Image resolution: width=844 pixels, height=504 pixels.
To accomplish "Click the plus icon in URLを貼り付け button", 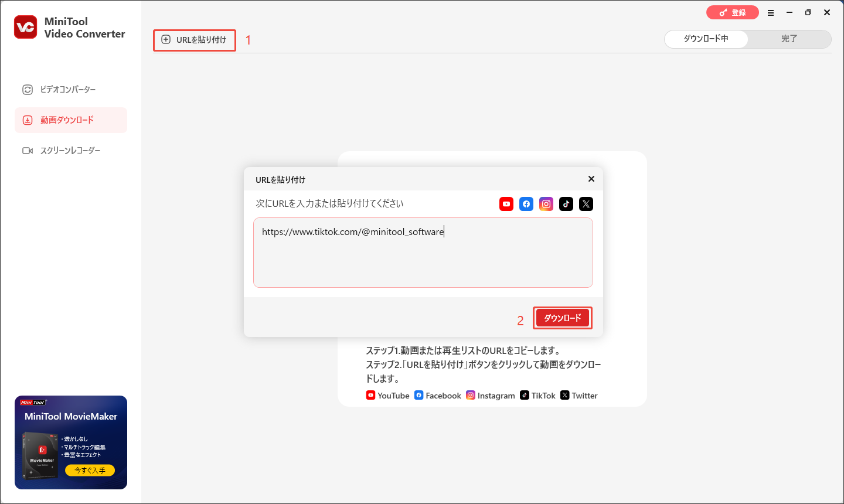I will 166,40.
